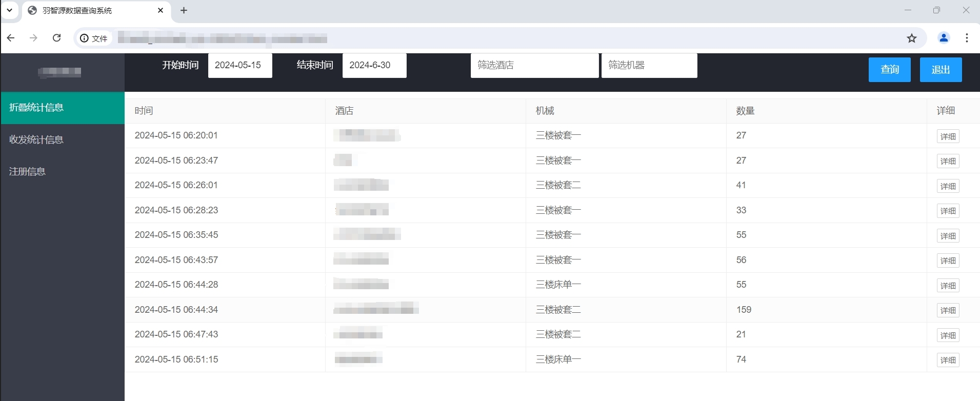Click the browser back arrow
This screenshot has width=980, height=401.
pos(11,38)
